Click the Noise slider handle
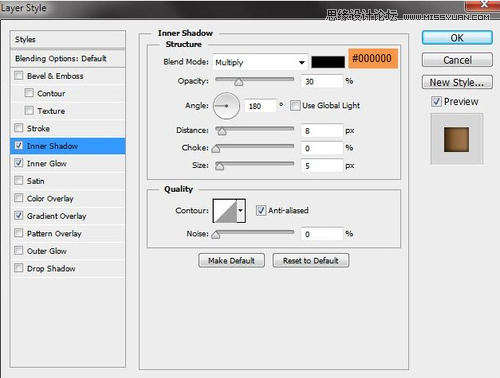 pos(216,235)
